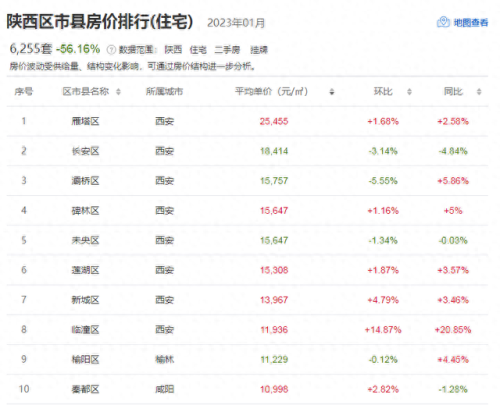The width and height of the screenshot is (500, 405).
Task: Open the 临潼区 district entry
Action: click(85, 330)
